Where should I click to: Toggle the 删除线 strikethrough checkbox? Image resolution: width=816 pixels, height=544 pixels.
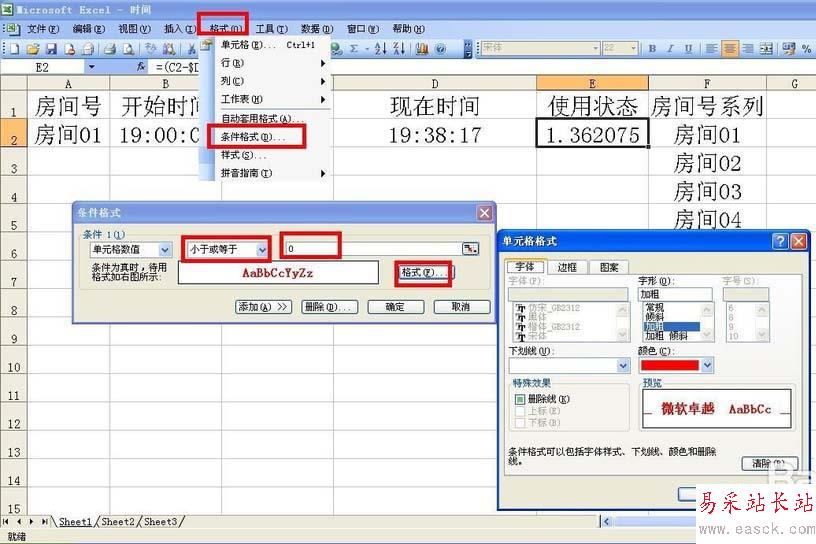(x=519, y=399)
